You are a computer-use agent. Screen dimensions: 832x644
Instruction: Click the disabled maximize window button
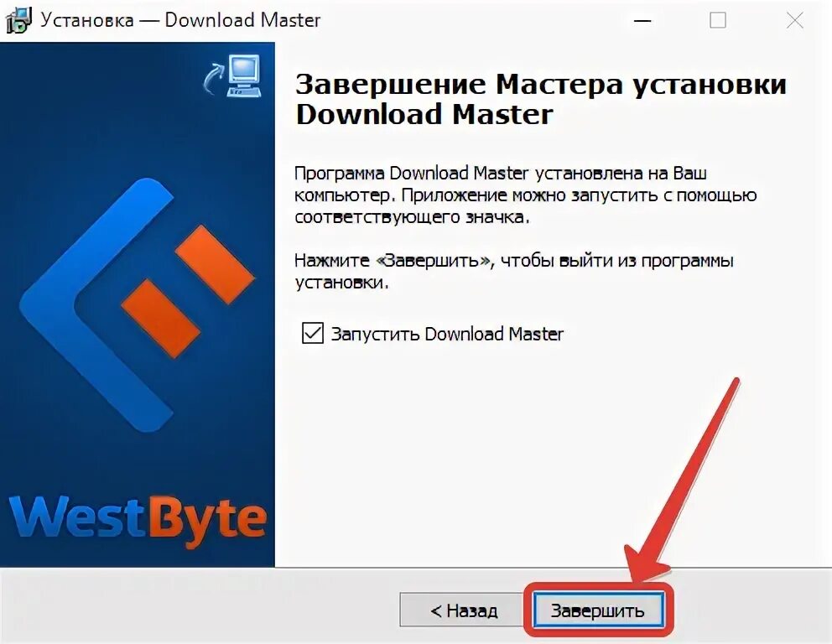pos(718,21)
